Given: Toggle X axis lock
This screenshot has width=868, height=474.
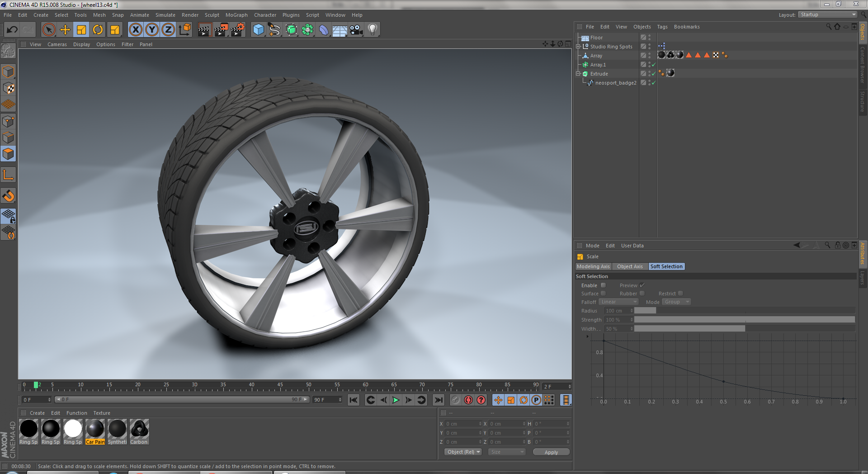Looking at the screenshot, I should [136, 30].
